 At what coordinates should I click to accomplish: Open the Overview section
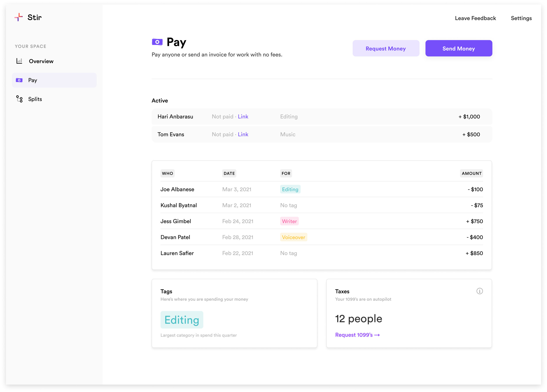coord(41,61)
